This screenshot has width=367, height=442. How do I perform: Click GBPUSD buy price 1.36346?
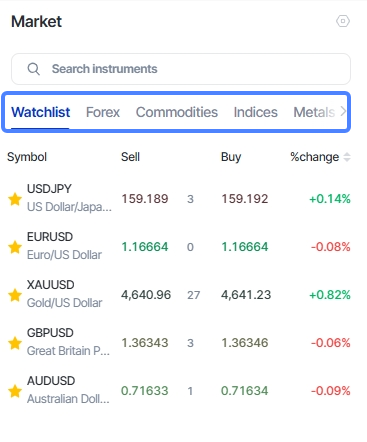(245, 343)
